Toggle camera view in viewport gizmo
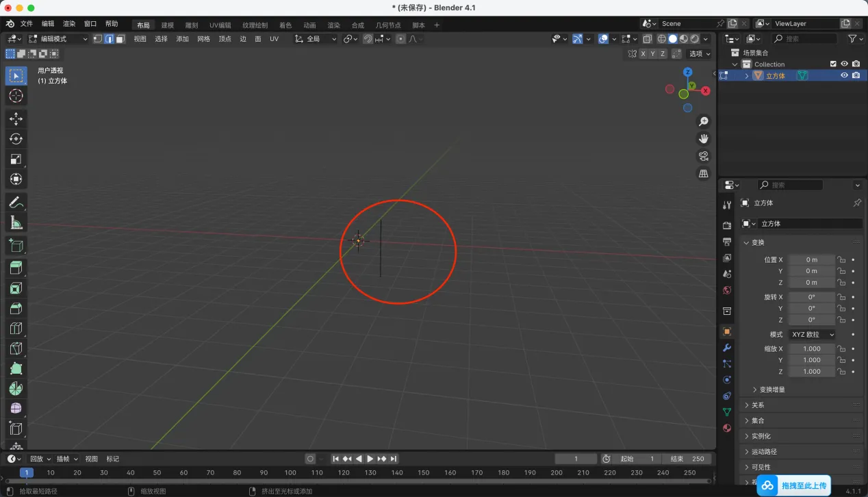Image resolution: width=868 pixels, height=497 pixels. (x=703, y=156)
